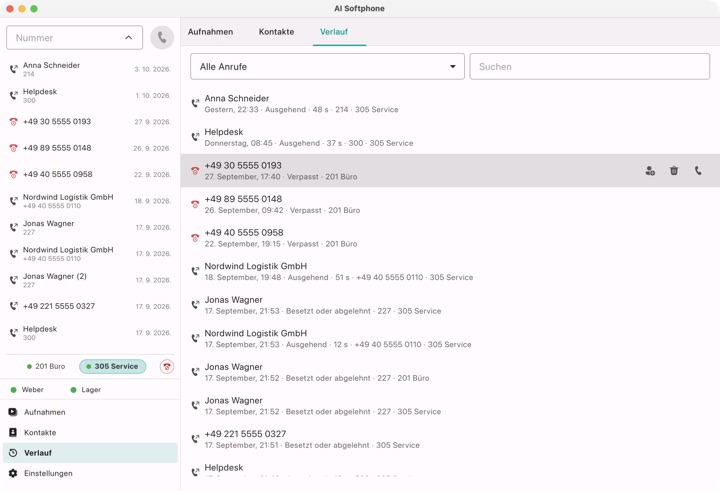Screen dimensions: 720x491
Task: Select +49 89 5555 0148 in recent list
Action: coord(90,148)
